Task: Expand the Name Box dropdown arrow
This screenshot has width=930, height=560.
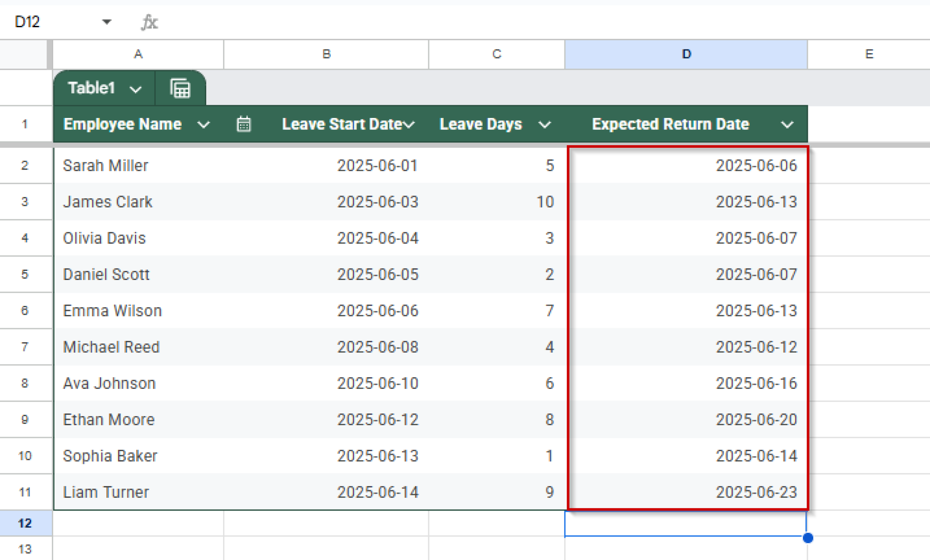Action: [x=107, y=22]
